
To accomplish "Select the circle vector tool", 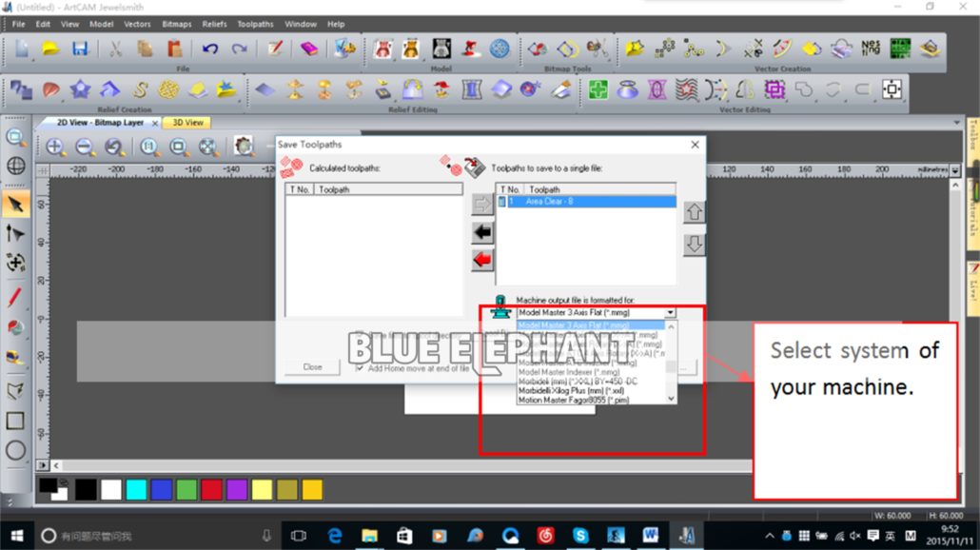I will tap(15, 450).
